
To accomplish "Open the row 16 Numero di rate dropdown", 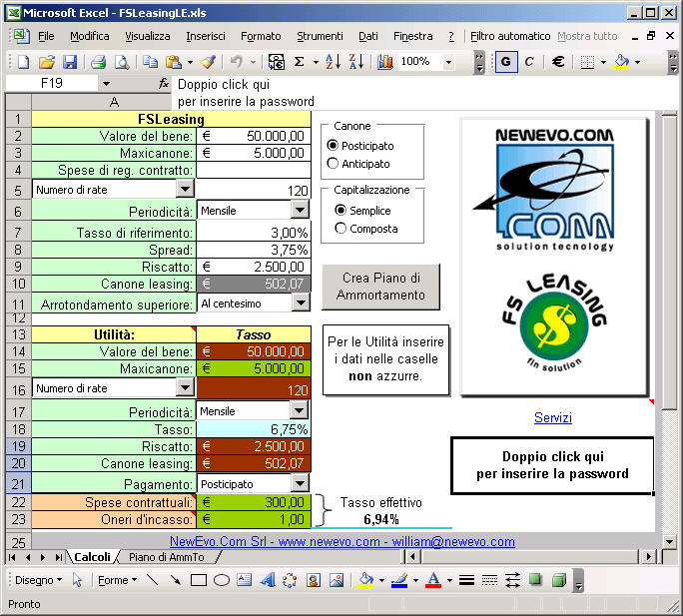I will 185,387.
